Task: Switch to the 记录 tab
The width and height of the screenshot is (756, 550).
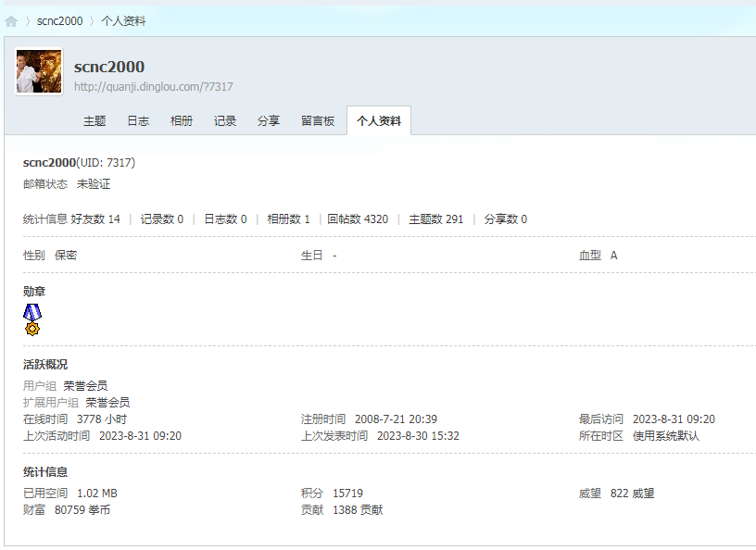Action: click(x=225, y=121)
